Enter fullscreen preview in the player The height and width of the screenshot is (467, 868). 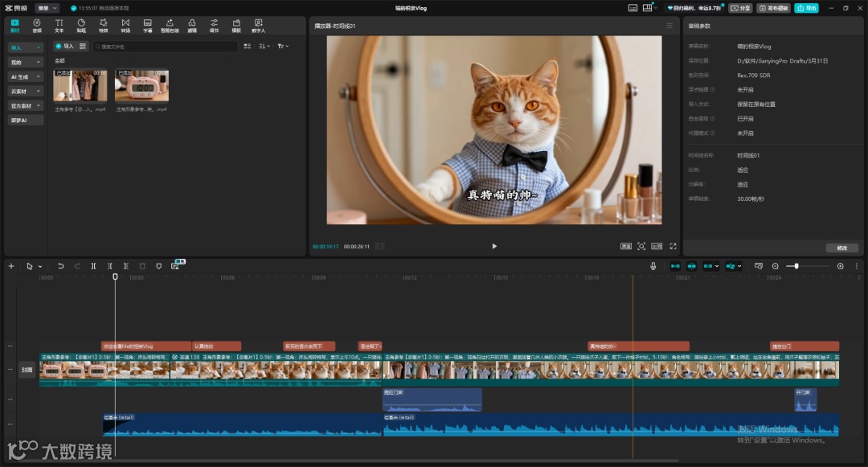tap(673, 246)
